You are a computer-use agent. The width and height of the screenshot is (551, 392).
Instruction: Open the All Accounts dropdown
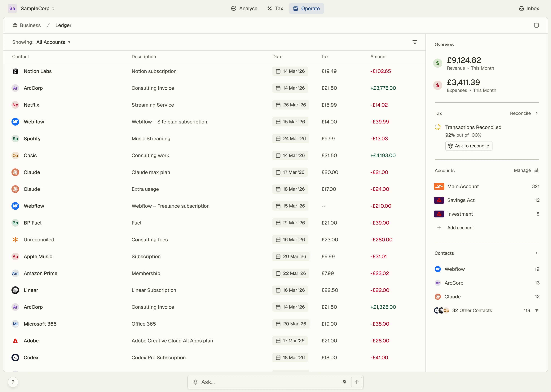tap(53, 42)
